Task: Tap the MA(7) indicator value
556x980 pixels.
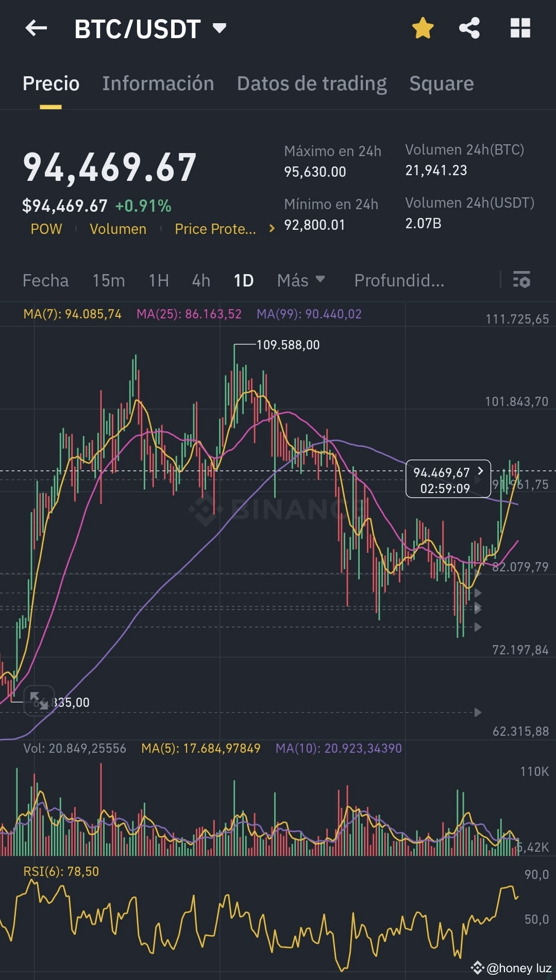Action: 72,314
